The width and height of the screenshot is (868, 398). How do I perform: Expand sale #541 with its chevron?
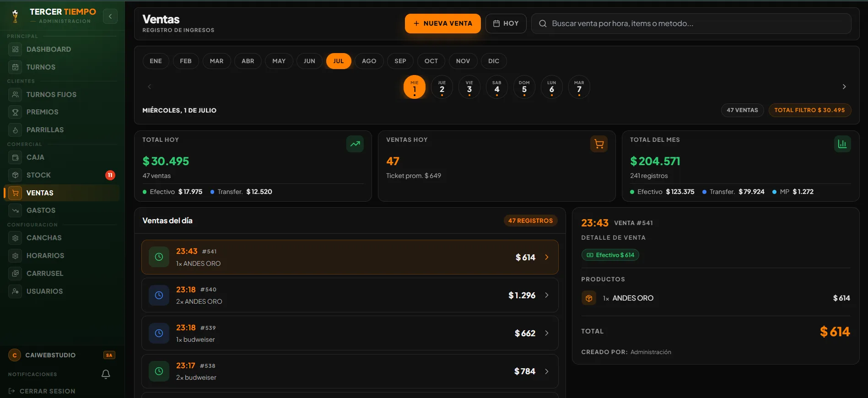[546, 257]
